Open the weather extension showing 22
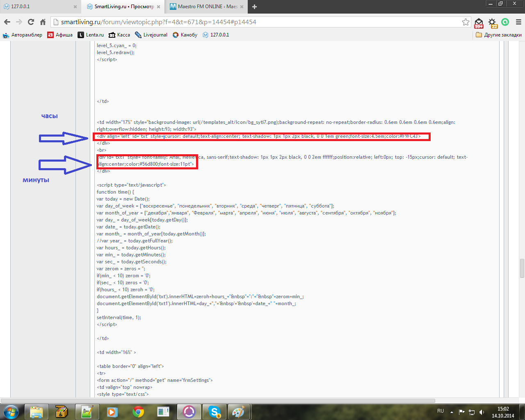This screenshot has width=525, height=420. tap(492, 23)
